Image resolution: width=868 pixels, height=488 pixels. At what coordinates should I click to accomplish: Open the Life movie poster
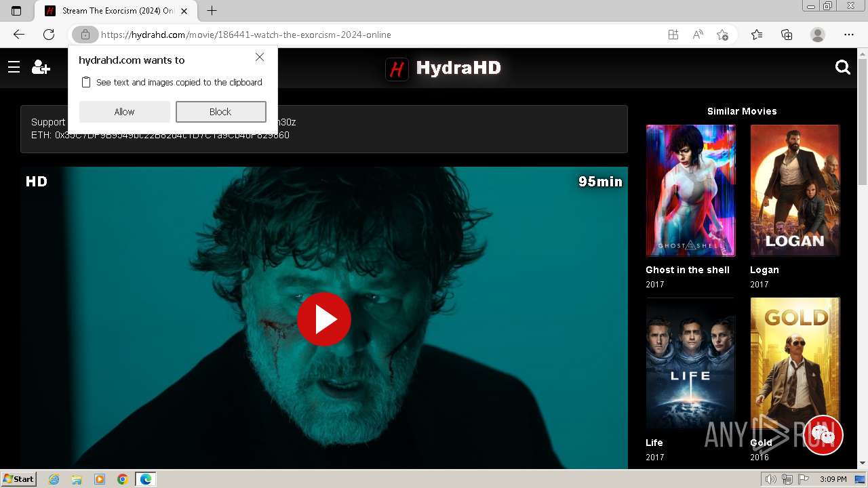click(690, 363)
